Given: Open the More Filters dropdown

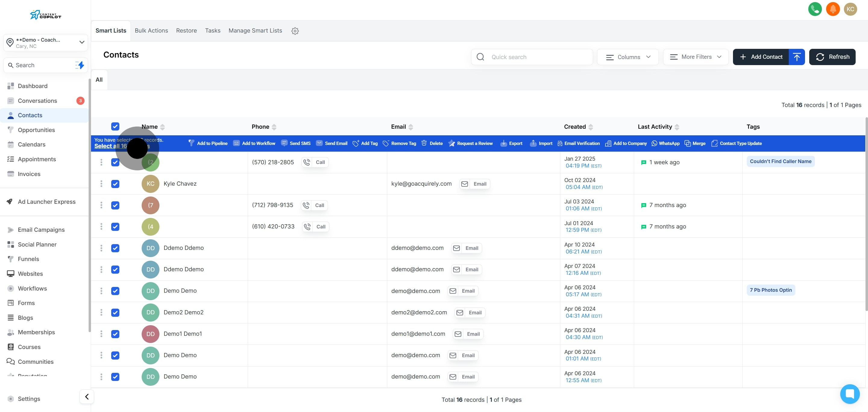Looking at the screenshot, I should tap(696, 57).
